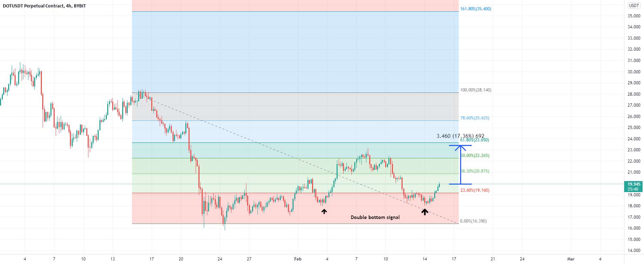This screenshot has width=644, height=264.
Task: Click the 13 date label on time axis
Action: click(113, 259)
